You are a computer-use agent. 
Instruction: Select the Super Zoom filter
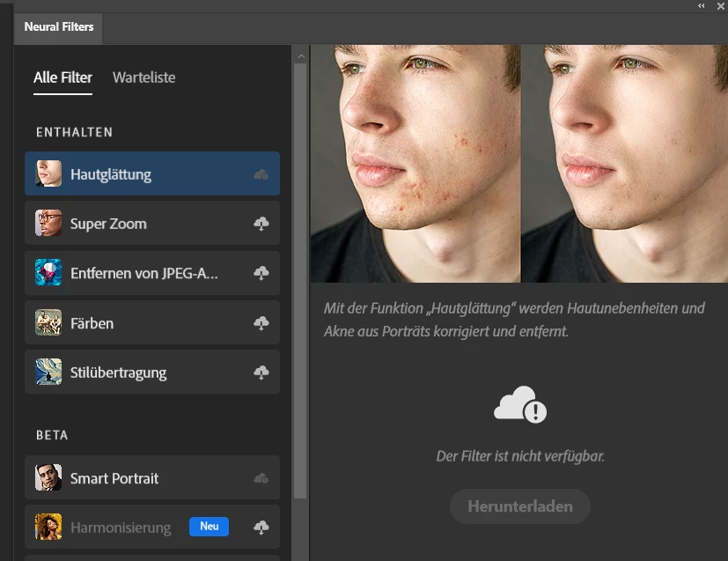152,223
